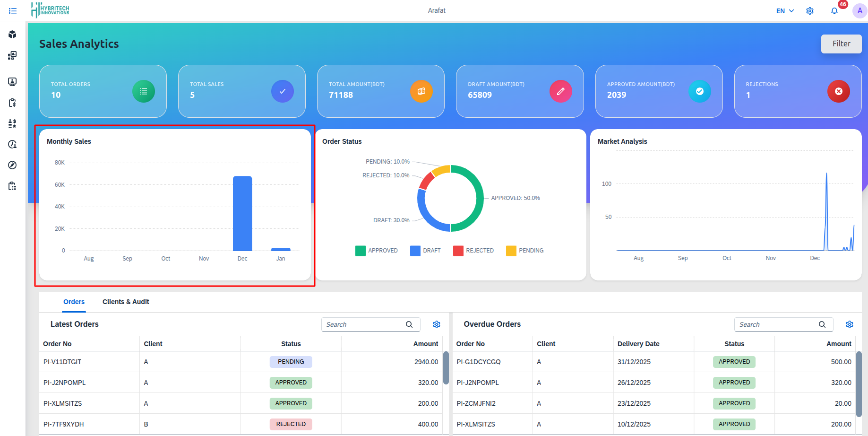This screenshot has width=868, height=436.
Task: Click the red REJECTED legend swatch
Action: click(x=458, y=251)
